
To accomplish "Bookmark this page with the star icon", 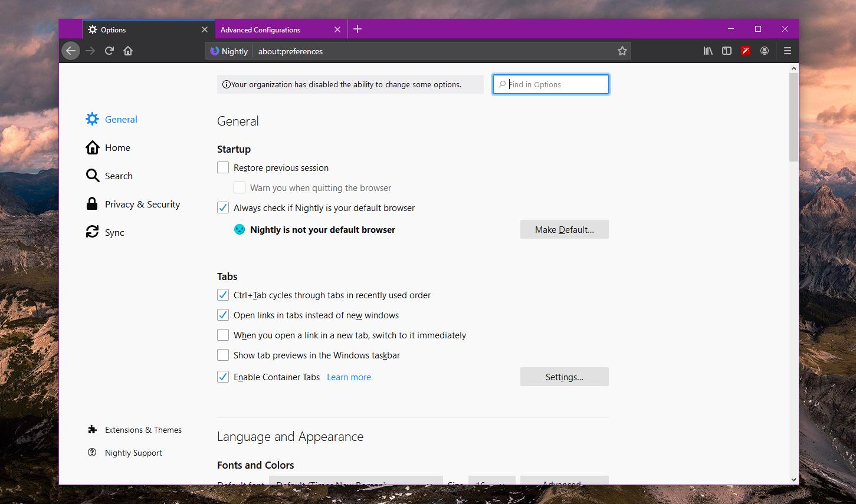I will pyautogui.click(x=622, y=51).
